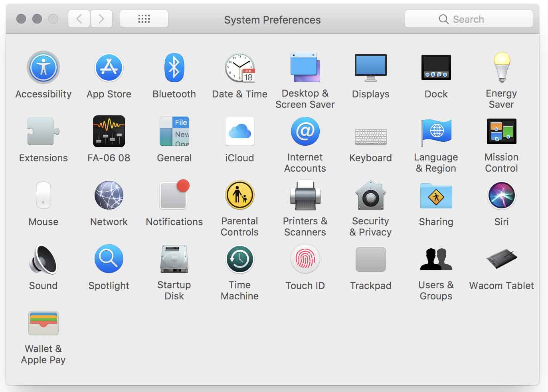Open Sharing preferences

pyautogui.click(x=436, y=196)
